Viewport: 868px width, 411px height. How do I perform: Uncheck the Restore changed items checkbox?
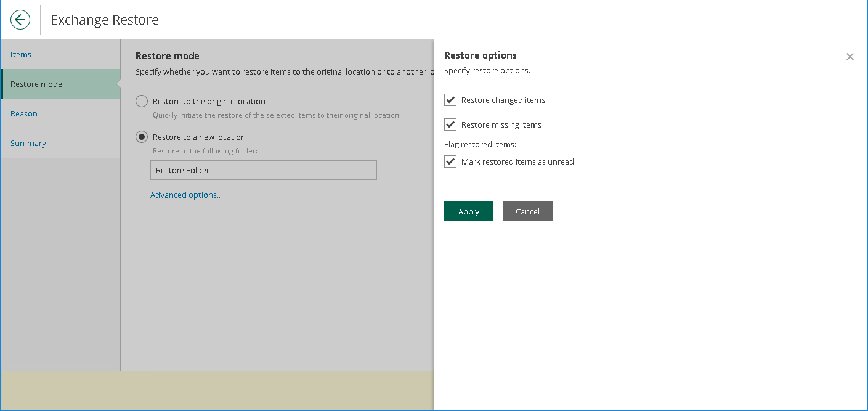pyautogui.click(x=450, y=100)
